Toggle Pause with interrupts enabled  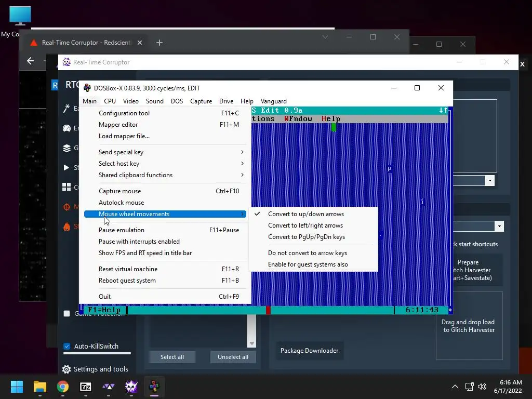(165, 242)
